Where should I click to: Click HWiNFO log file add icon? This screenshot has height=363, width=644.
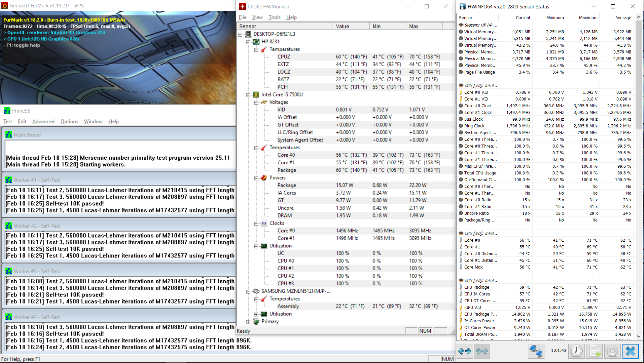click(x=594, y=351)
